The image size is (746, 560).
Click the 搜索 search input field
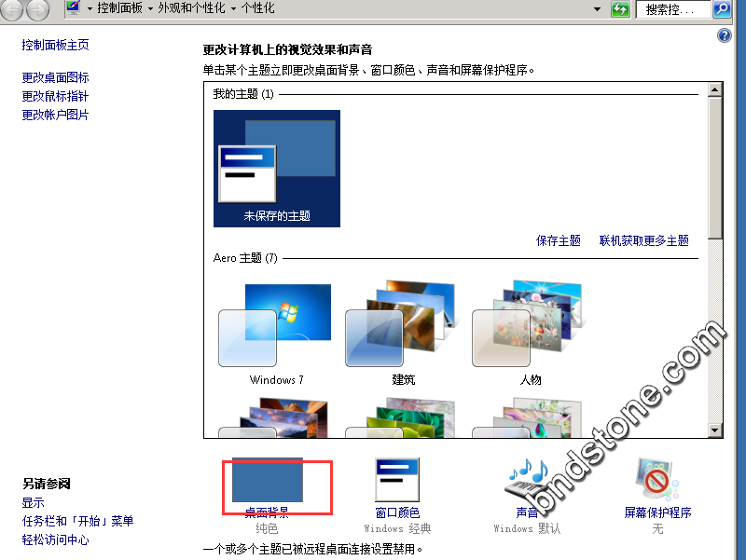(671, 9)
